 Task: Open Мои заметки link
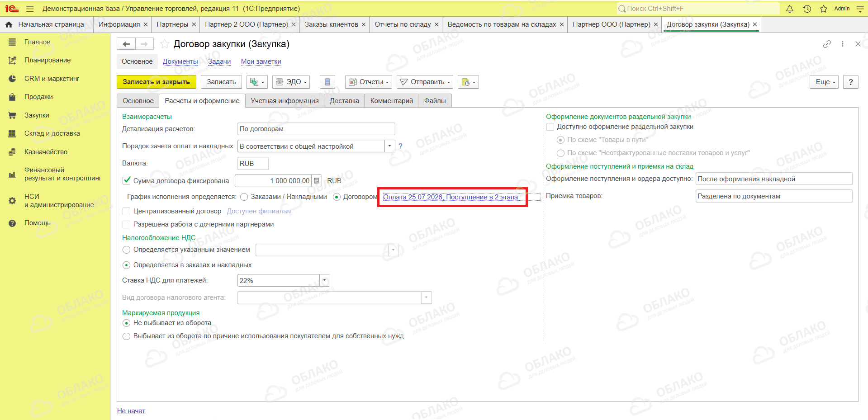click(261, 61)
